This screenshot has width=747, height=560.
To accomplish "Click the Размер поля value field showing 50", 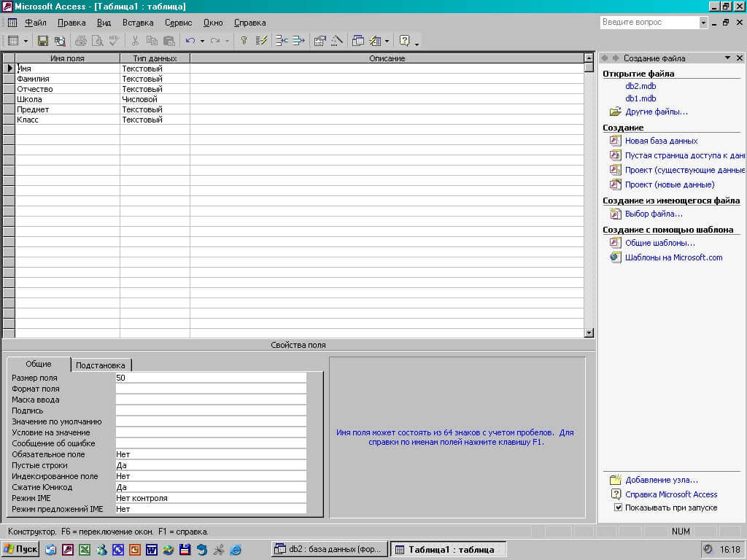I will pyautogui.click(x=212, y=378).
